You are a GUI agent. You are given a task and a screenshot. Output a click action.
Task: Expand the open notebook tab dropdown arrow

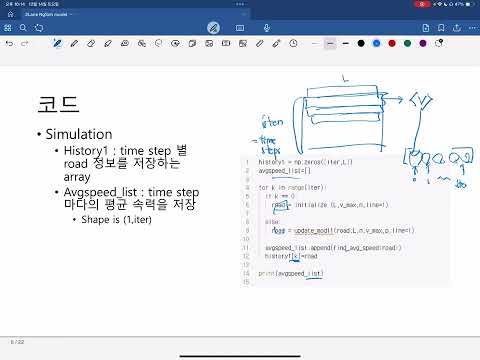pyautogui.click(x=71, y=14)
